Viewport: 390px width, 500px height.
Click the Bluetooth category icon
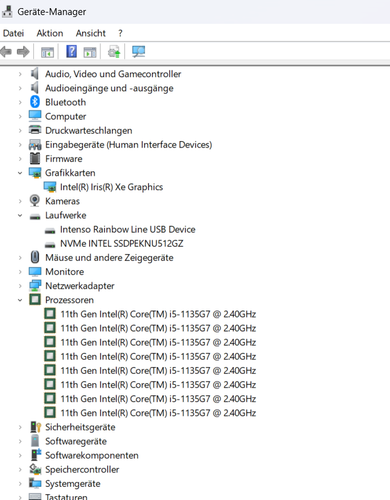tap(35, 102)
